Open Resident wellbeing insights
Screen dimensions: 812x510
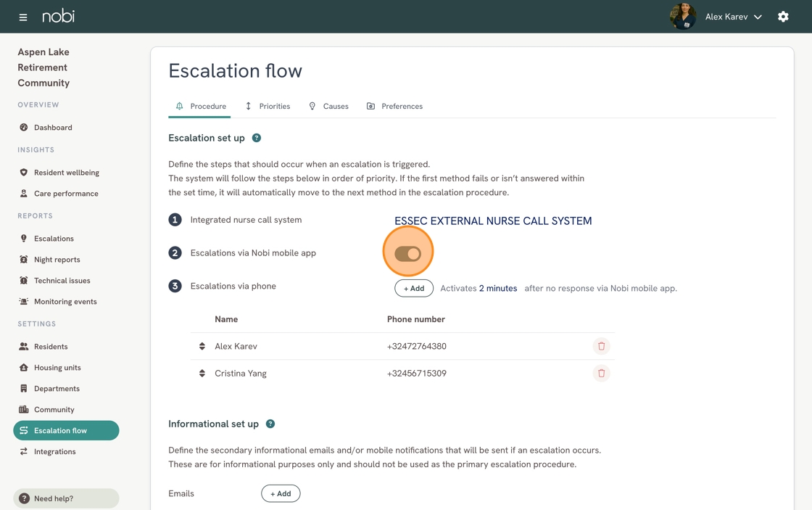(x=66, y=173)
